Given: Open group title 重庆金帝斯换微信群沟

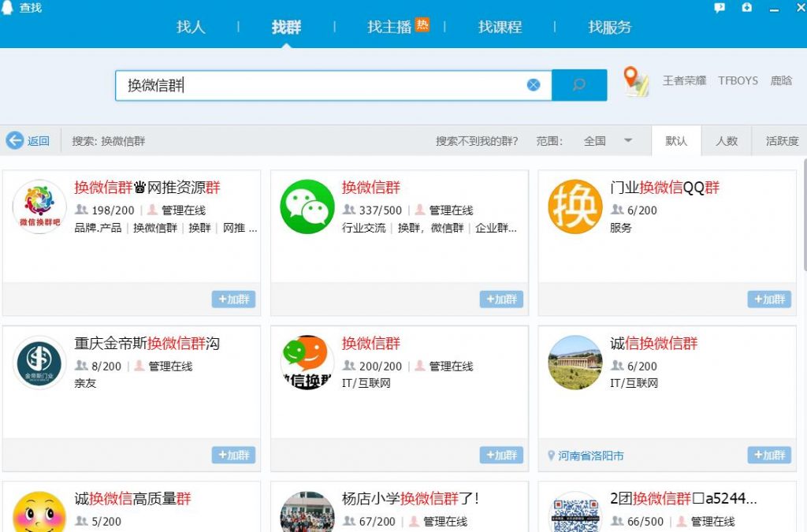Looking at the screenshot, I should coord(147,343).
